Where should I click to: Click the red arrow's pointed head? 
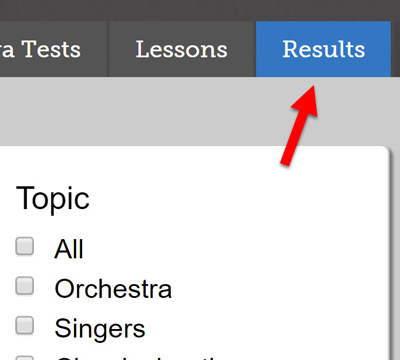pyautogui.click(x=307, y=100)
